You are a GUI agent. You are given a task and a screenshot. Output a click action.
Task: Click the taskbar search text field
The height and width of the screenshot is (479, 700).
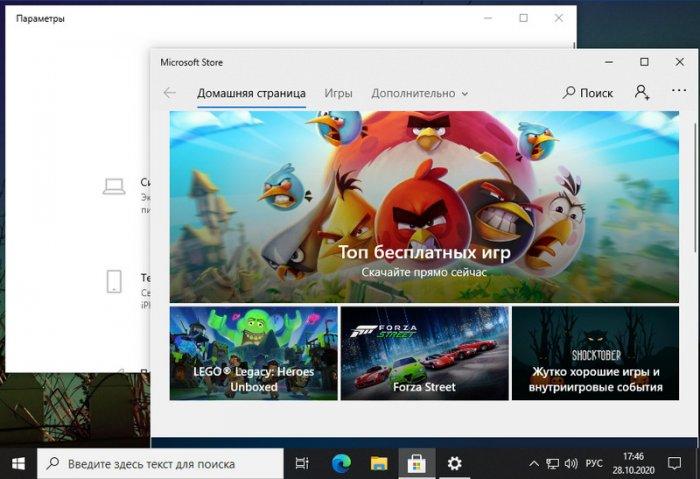(x=160, y=464)
